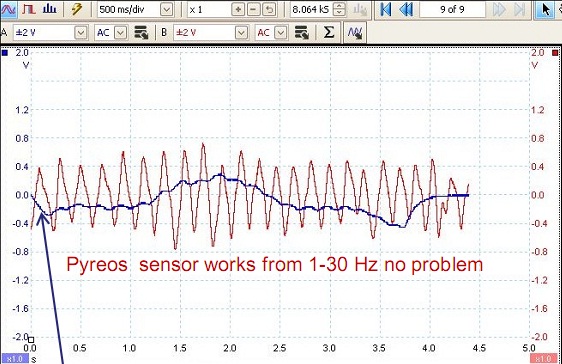Expand the 500 ms/div timebase dropdown

(166, 10)
